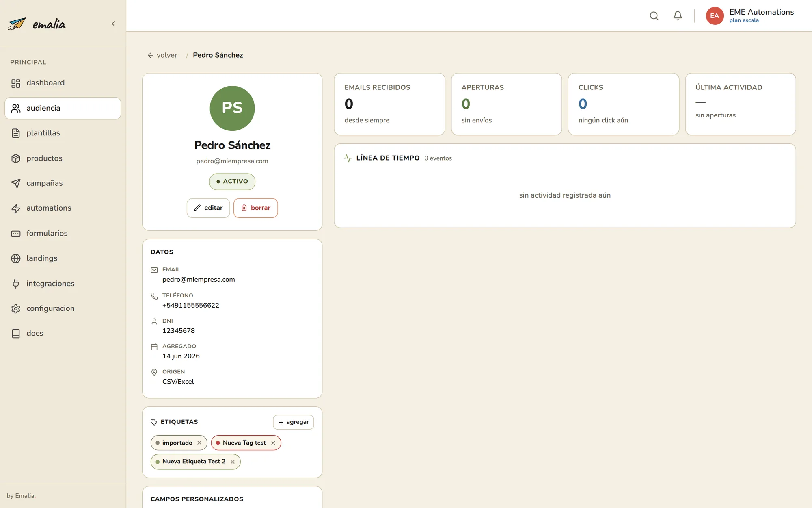Click the Clicks stat card
The width and height of the screenshot is (812, 508).
623,104
